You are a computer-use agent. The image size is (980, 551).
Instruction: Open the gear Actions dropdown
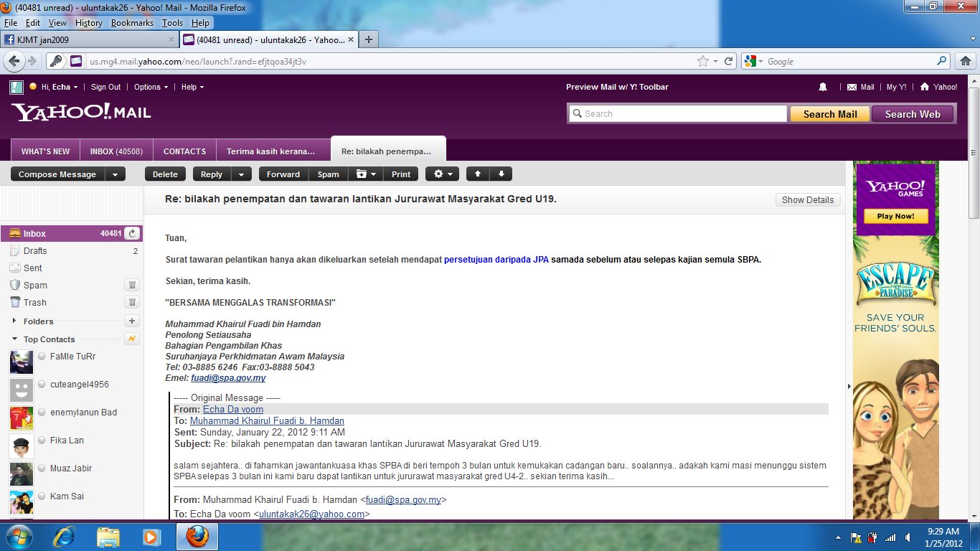(442, 174)
